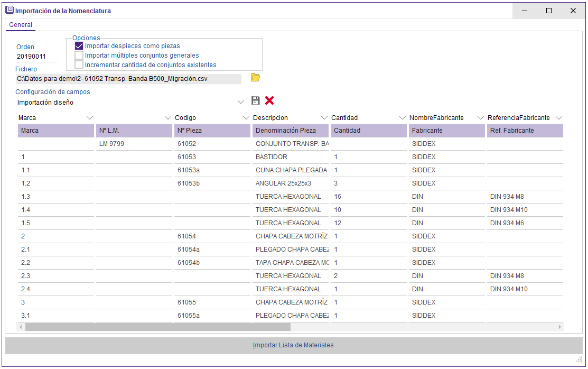Check Incrementar cantidad de conjuntos existentes
Image resolution: width=588 pixels, height=369 pixels.
pyautogui.click(x=79, y=65)
